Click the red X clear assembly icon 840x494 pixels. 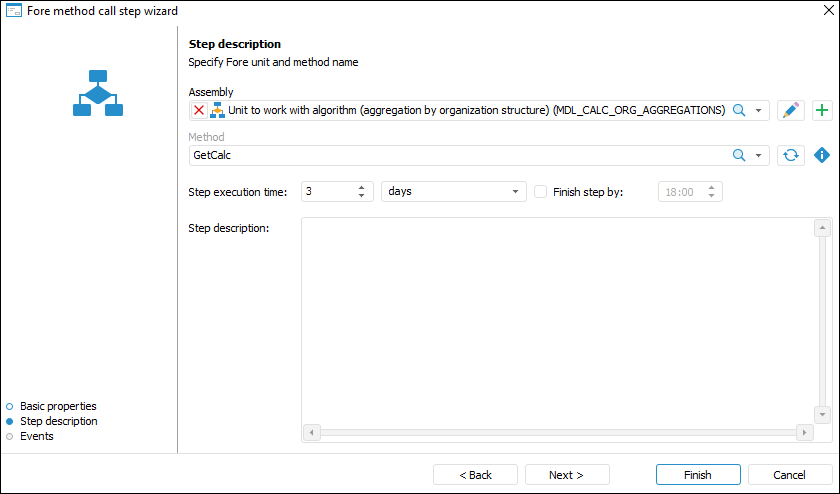[199, 111]
